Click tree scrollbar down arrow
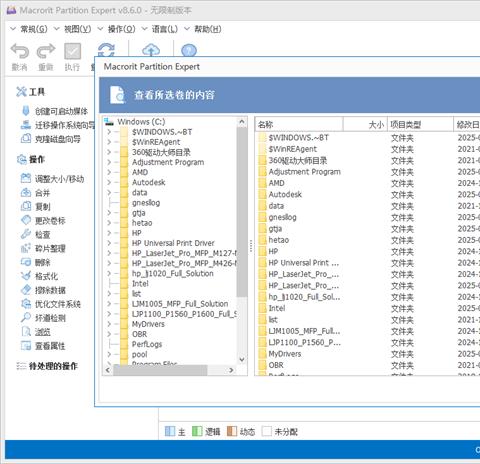 (242, 359)
